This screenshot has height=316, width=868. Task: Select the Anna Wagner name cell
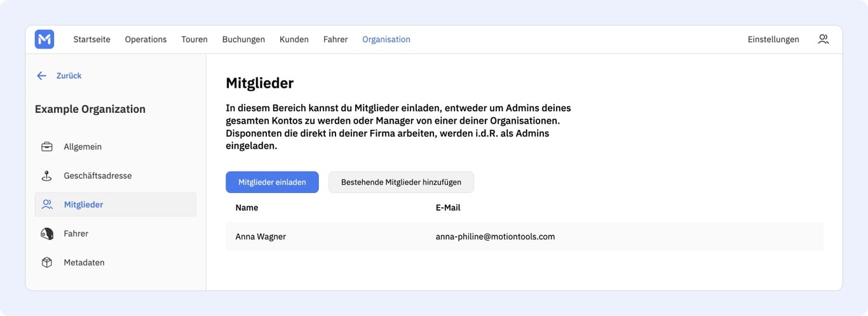pos(261,236)
